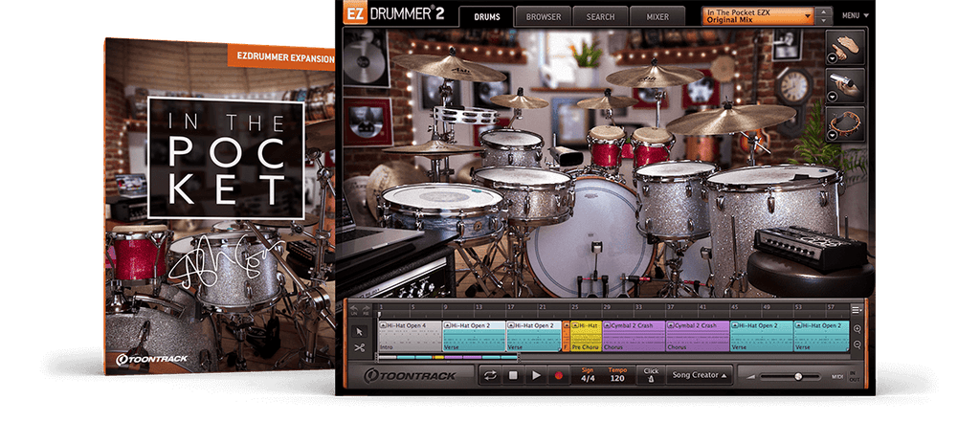Toggle the Click metronome
The image size is (980, 422).
651,375
